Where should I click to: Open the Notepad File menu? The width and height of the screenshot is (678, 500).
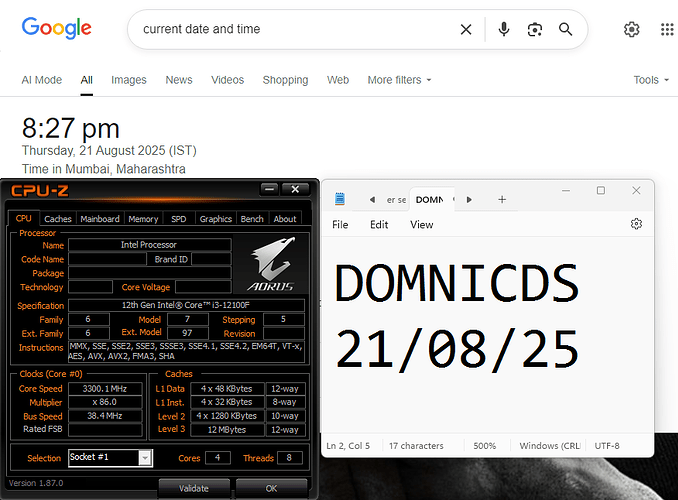340,224
